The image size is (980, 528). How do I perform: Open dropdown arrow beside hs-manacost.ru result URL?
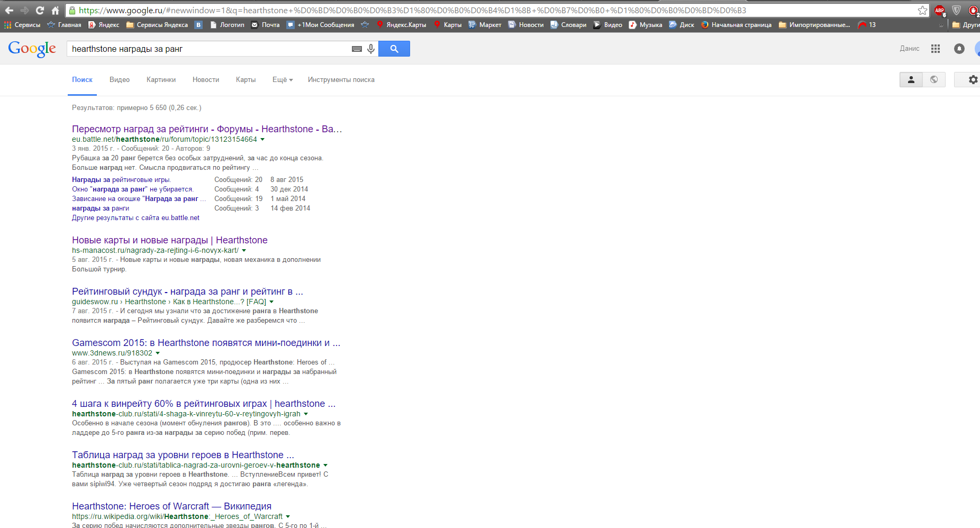pos(244,251)
